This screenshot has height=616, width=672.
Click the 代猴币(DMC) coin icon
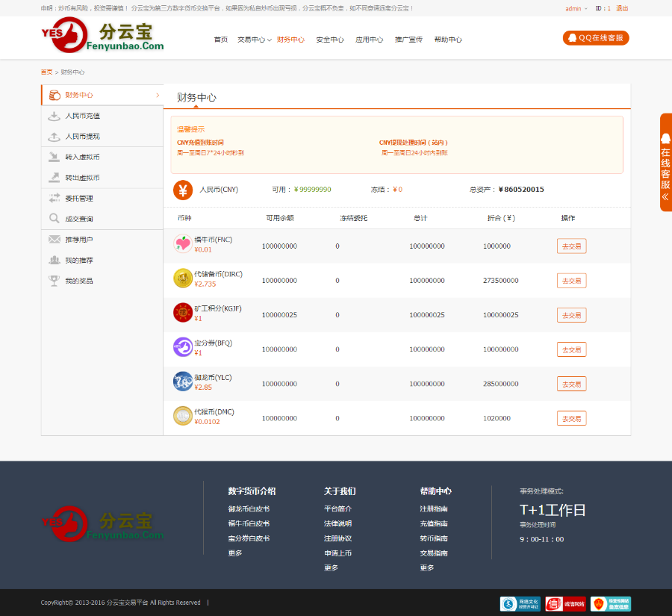point(183,416)
